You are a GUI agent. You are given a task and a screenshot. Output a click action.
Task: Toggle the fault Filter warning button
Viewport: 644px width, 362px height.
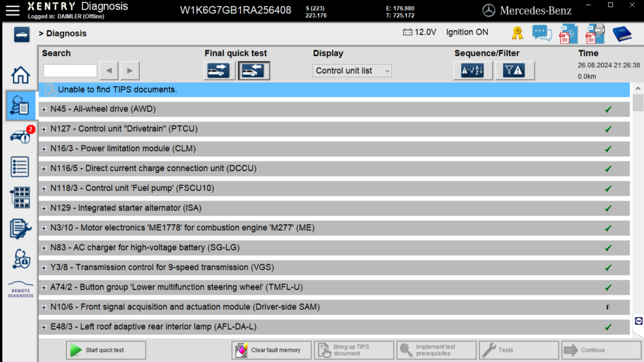tap(514, 71)
